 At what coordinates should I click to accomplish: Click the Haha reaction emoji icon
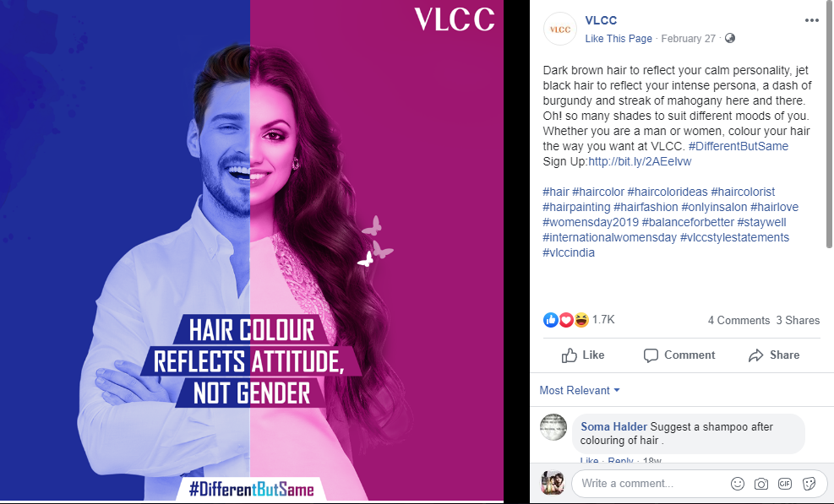(581, 319)
